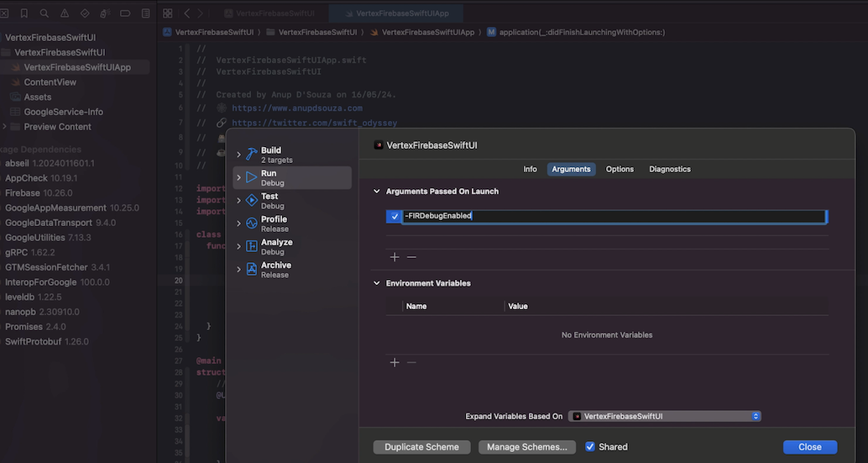
Task: Click the Test action diamond icon
Action: [251, 200]
